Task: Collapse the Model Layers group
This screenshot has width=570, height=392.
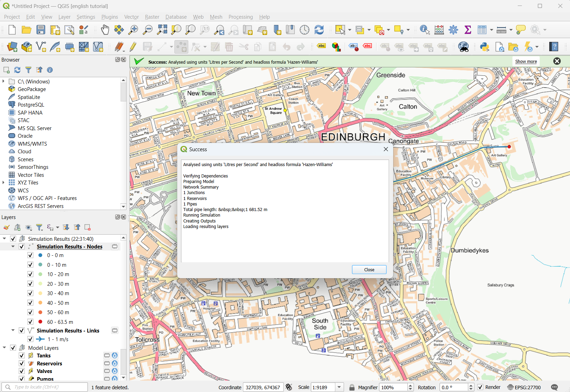Action: click(4, 348)
